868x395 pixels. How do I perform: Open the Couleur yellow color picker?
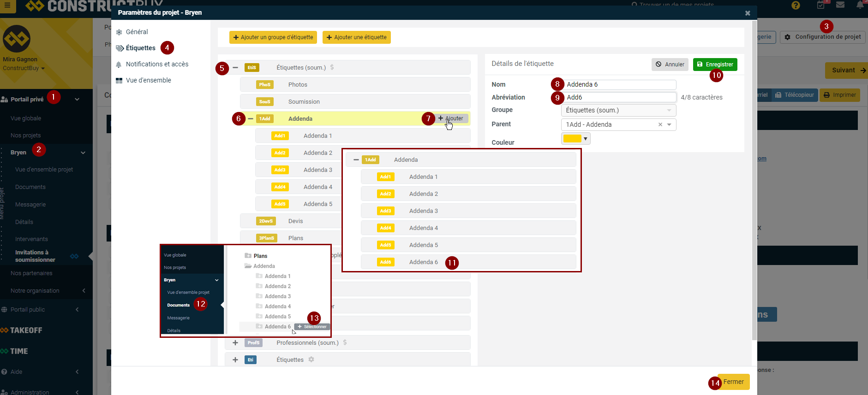575,139
